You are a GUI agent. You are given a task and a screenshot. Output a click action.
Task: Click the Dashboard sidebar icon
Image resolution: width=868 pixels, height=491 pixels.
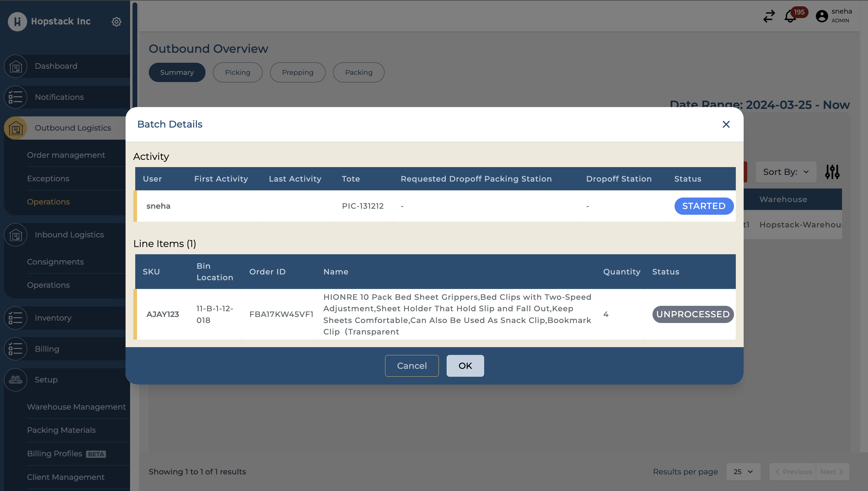15,66
